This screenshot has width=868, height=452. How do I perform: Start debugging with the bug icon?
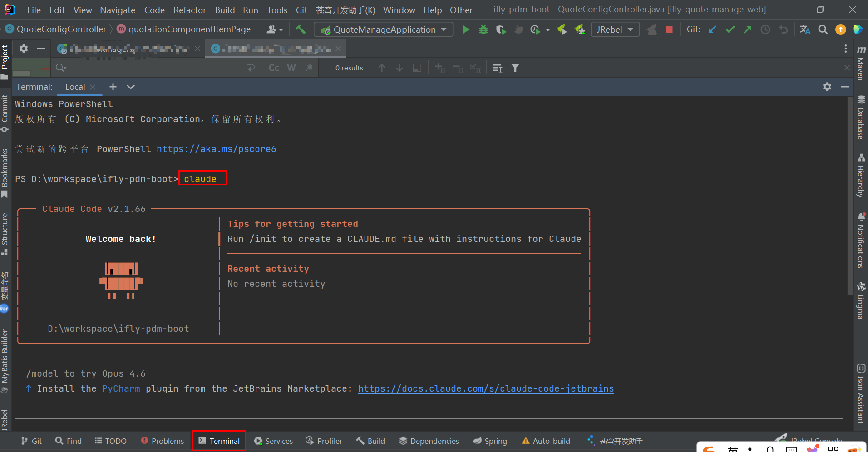pyautogui.click(x=483, y=29)
